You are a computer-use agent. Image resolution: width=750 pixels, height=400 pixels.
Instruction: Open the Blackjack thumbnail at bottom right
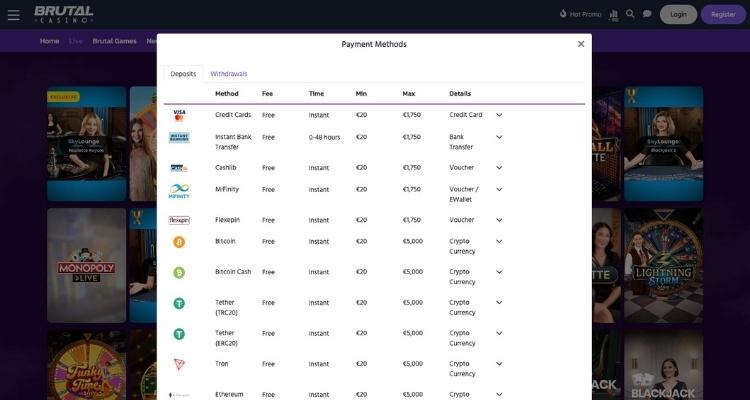663,365
